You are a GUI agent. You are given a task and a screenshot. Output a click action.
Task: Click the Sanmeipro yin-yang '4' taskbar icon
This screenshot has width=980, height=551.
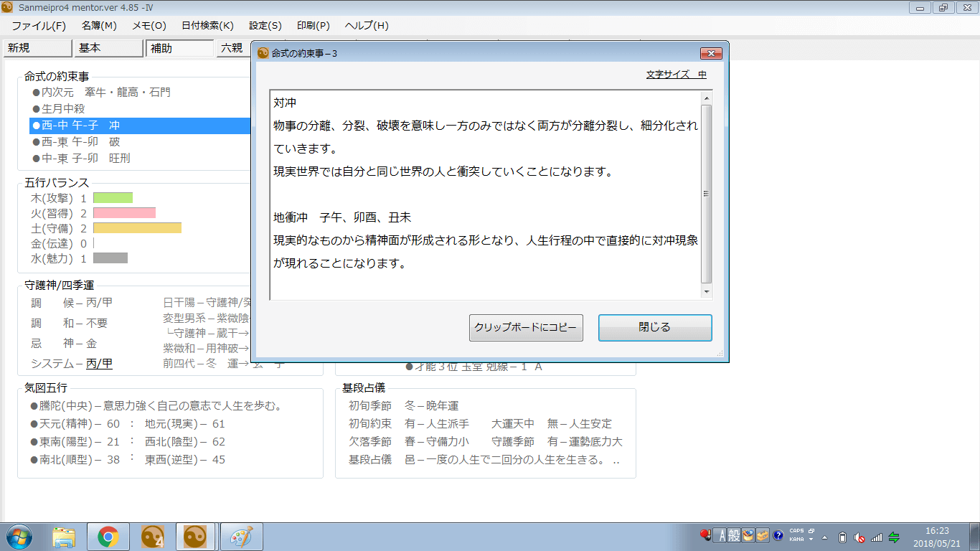pyautogui.click(x=153, y=537)
